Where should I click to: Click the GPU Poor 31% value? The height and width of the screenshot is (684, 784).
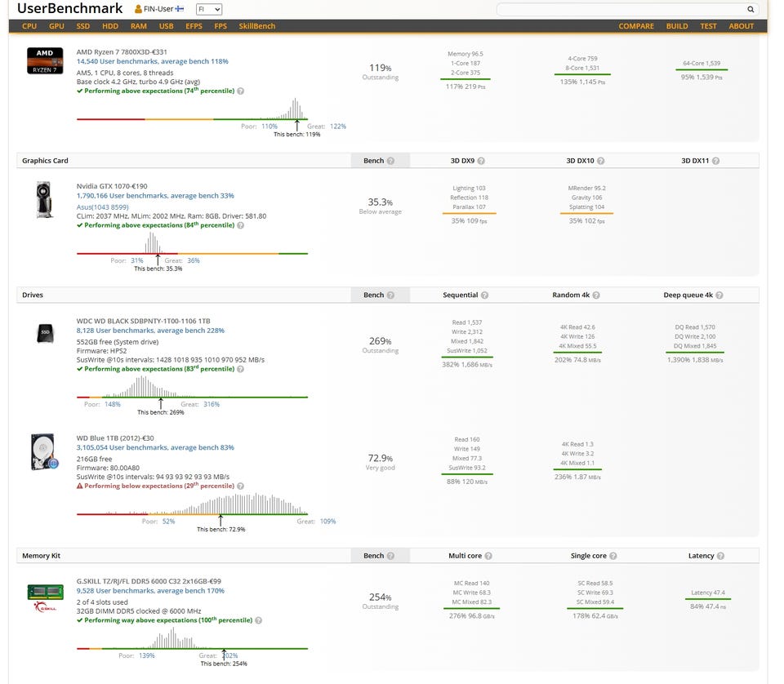coord(137,261)
